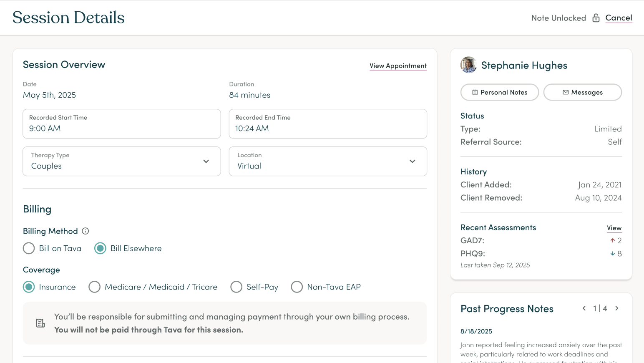Click the 84 minutes duration value
The width and height of the screenshot is (644, 363).
249,95
